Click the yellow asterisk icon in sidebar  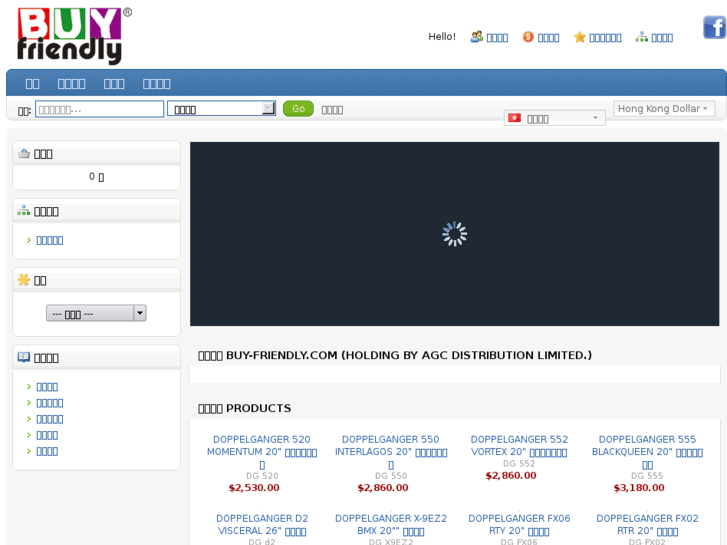click(24, 280)
